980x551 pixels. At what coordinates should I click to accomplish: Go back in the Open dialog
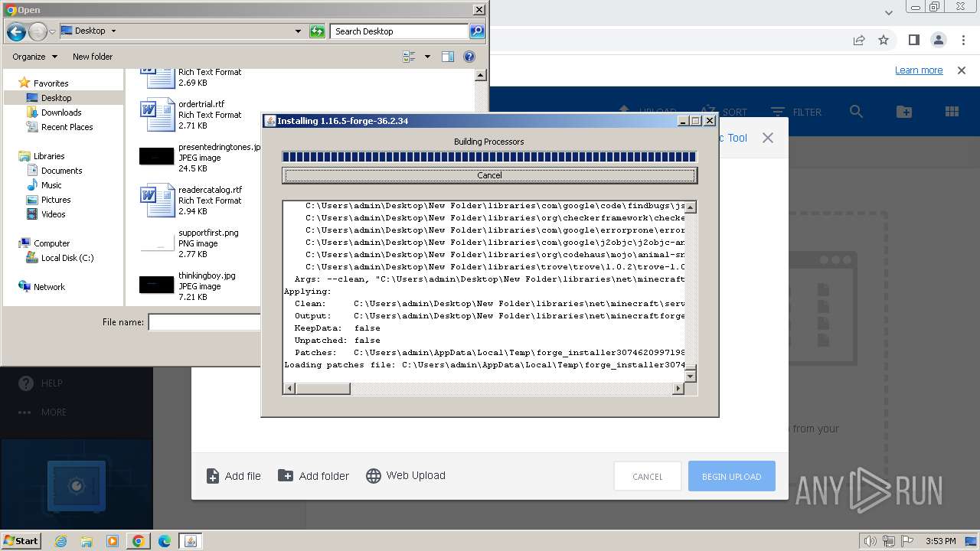15,31
